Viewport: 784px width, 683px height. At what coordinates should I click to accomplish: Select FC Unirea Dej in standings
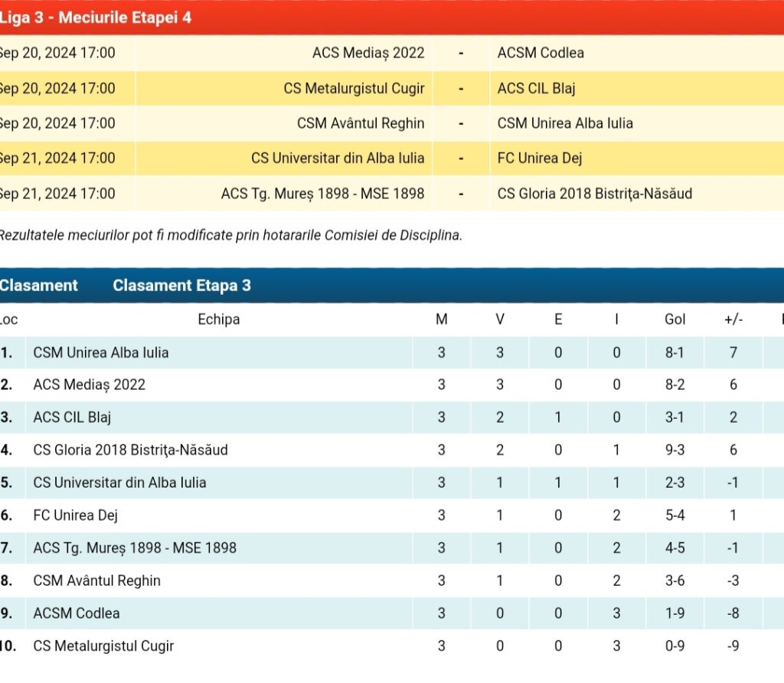(76, 515)
